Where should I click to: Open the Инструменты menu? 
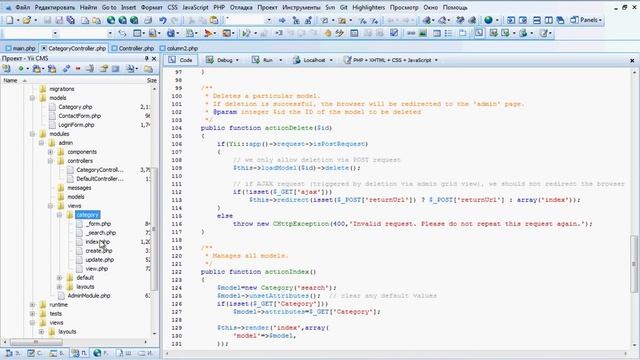click(x=301, y=7)
